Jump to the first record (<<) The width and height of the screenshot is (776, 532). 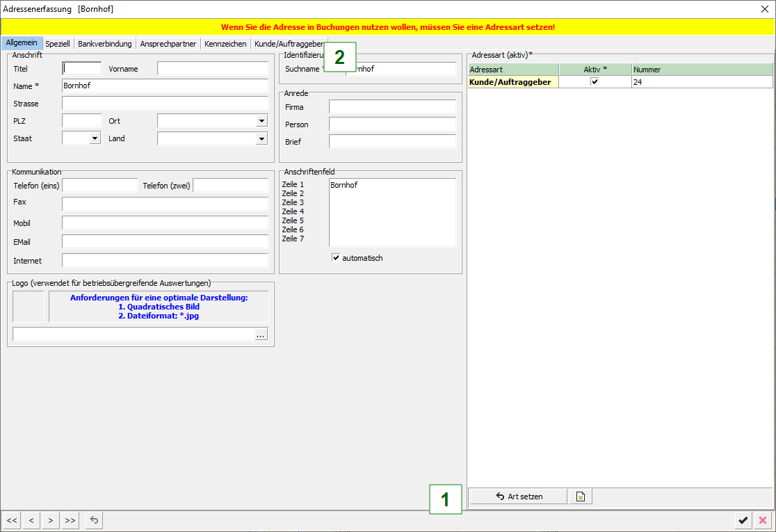pyautogui.click(x=12, y=520)
